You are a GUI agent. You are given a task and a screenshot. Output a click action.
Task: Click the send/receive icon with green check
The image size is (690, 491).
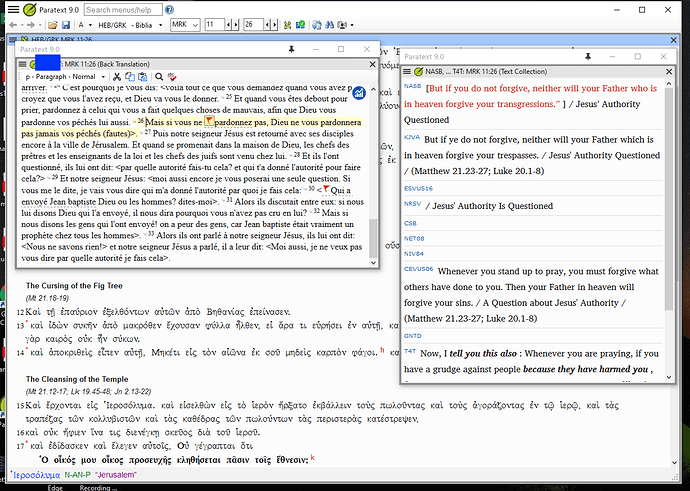click(301, 25)
